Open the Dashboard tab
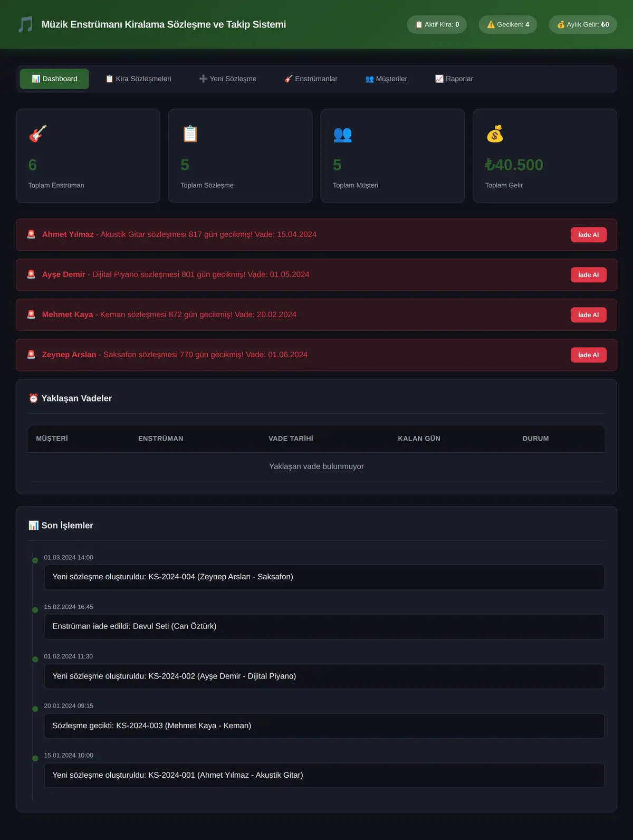 tap(54, 79)
